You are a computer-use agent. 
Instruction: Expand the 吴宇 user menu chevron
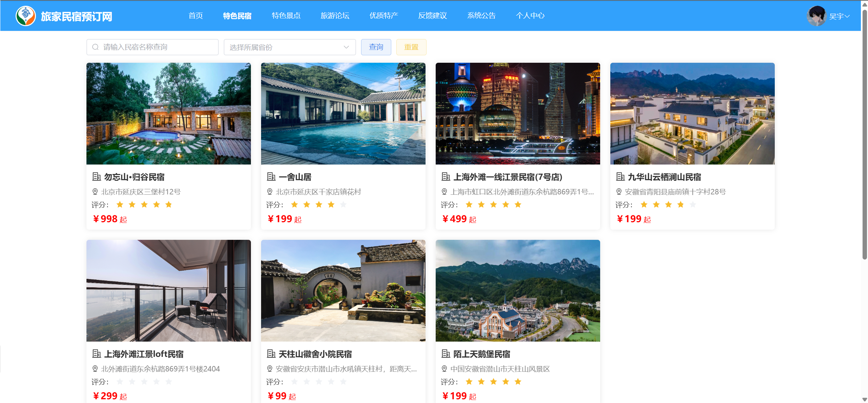pos(847,16)
